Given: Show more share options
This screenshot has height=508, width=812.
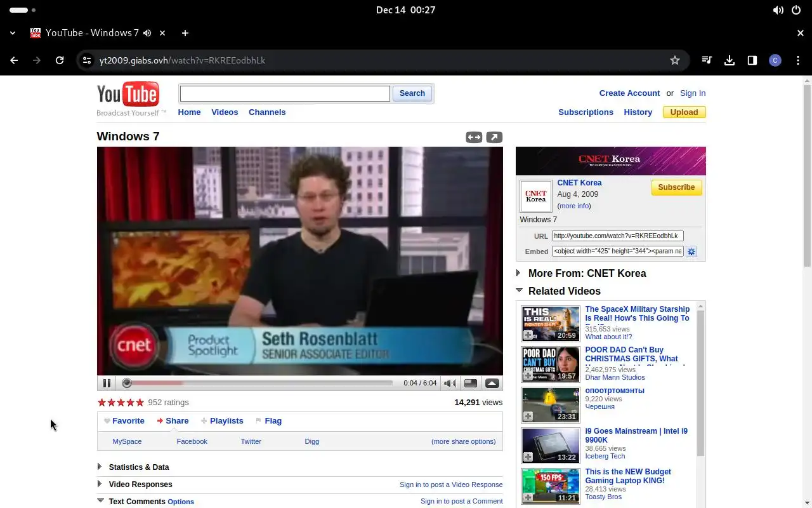Looking at the screenshot, I should [463, 441].
